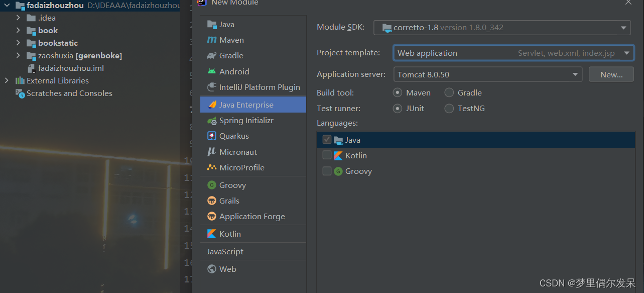Select the Android robot icon

[212, 71]
